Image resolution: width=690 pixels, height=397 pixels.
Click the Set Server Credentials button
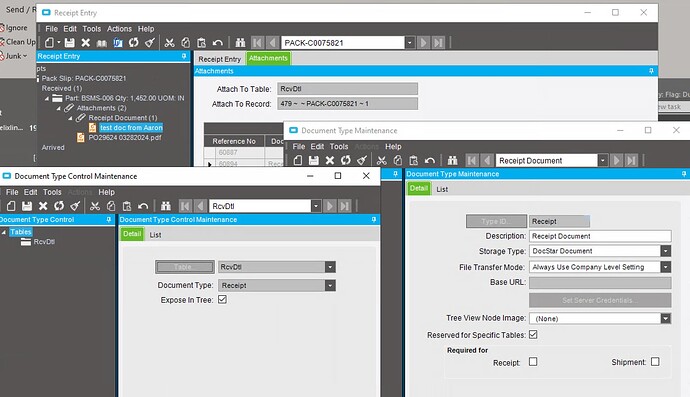coord(600,300)
